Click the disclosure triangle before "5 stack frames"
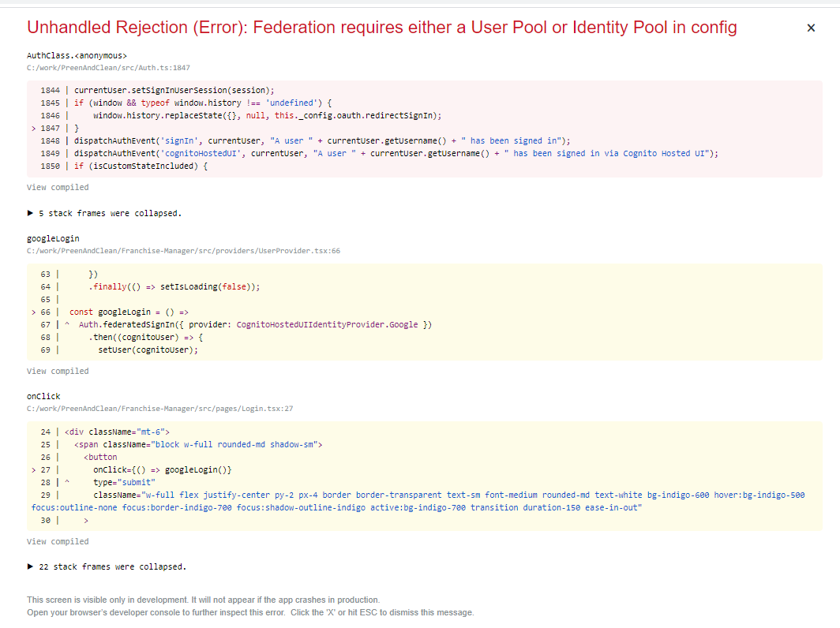 pos(31,213)
